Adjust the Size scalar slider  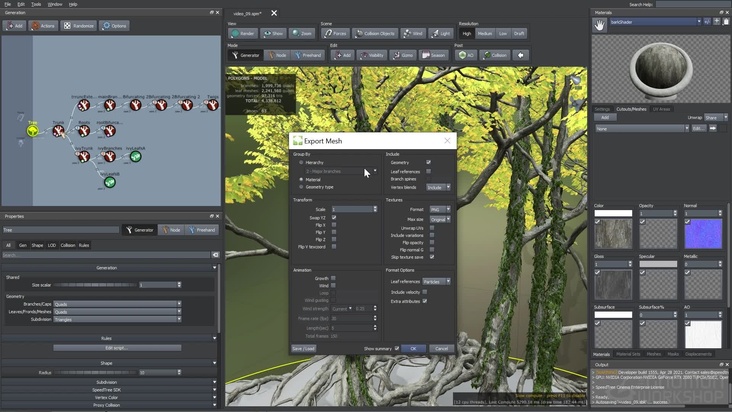95,285
